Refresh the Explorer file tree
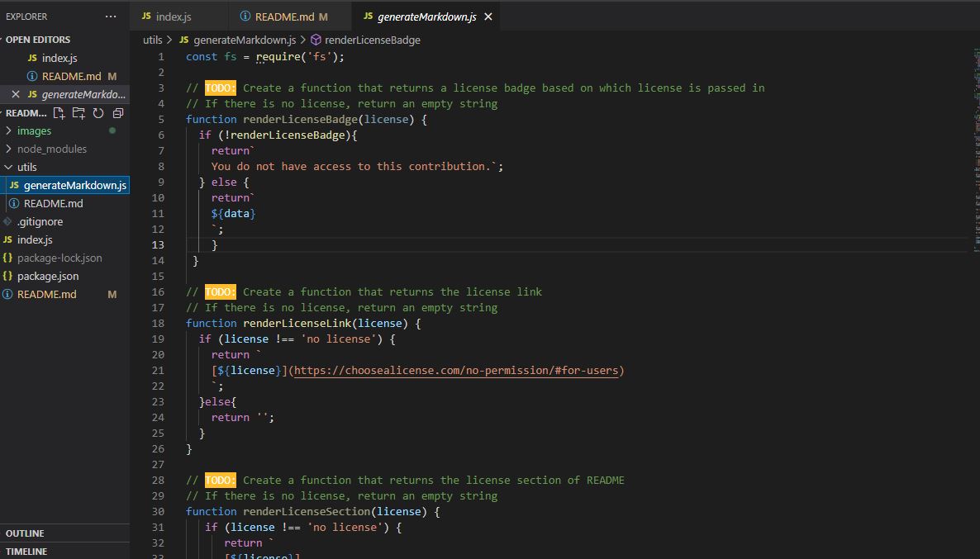The image size is (980, 559). click(98, 113)
